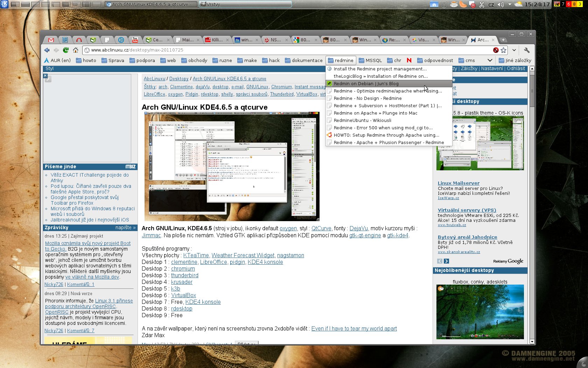Open the fluxbox, conky, adesklets desktop thumbnail
The width and height of the screenshot is (588, 368).
(480, 312)
